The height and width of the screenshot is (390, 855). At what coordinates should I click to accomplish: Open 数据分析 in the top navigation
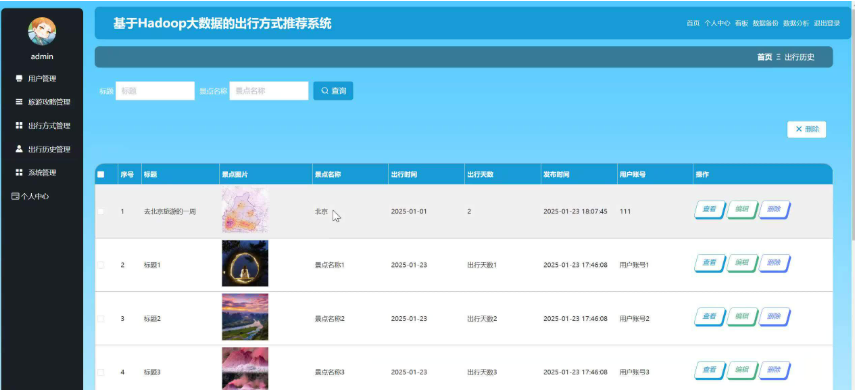(796, 23)
